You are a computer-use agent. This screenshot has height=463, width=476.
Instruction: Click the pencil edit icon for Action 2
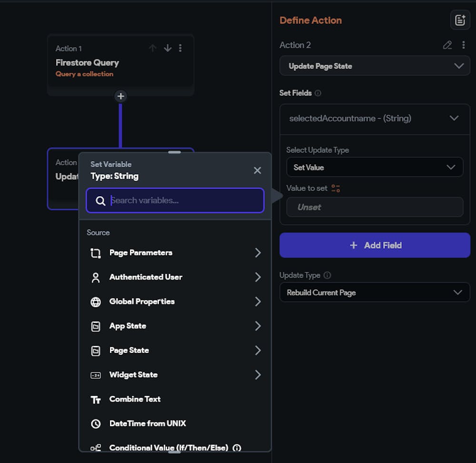447,45
